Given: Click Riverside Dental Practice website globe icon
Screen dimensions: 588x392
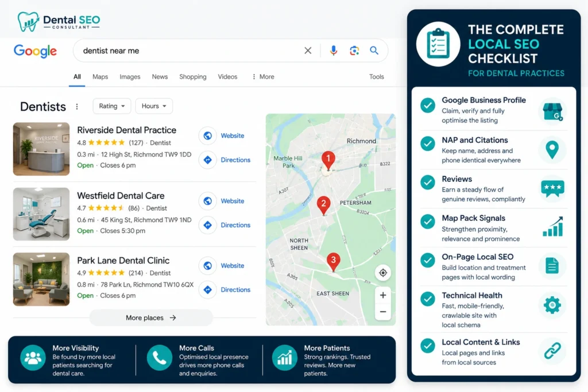Looking at the screenshot, I should click(207, 135).
